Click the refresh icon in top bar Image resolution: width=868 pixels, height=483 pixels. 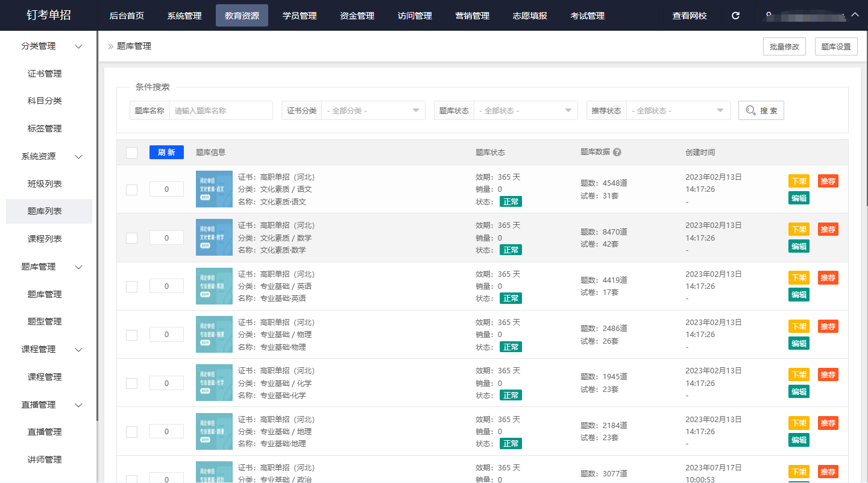pyautogui.click(x=735, y=16)
